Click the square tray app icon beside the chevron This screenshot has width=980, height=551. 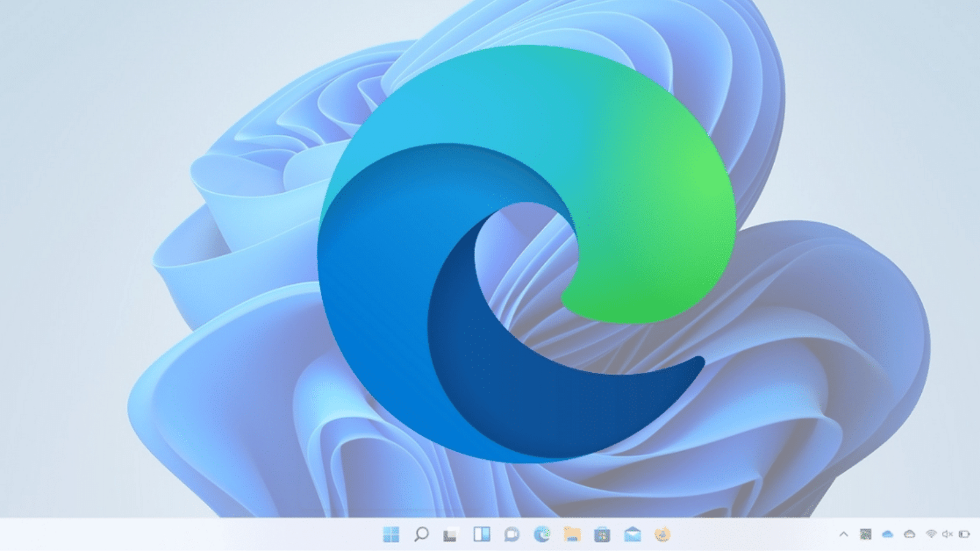[865, 534]
